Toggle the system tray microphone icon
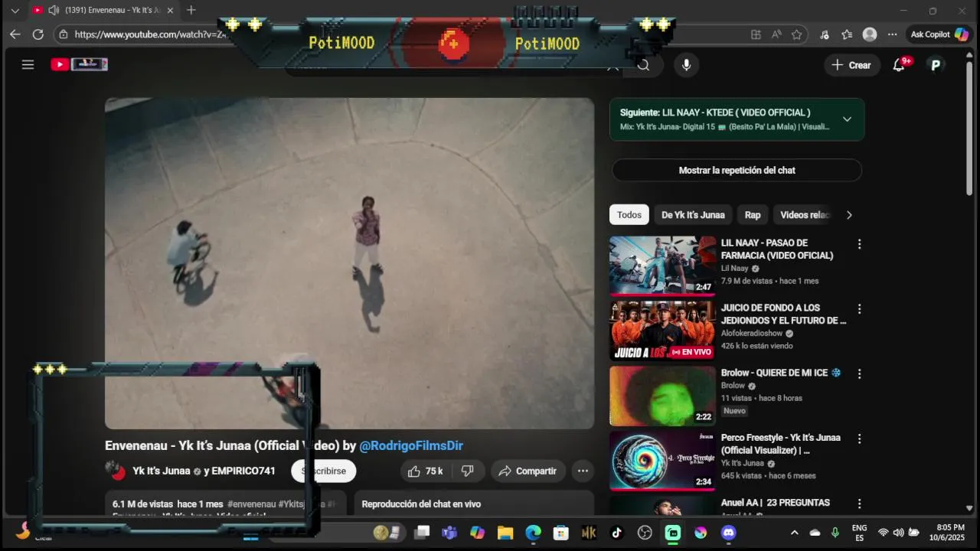The width and height of the screenshot is (980, 551). tap(835, 533)
